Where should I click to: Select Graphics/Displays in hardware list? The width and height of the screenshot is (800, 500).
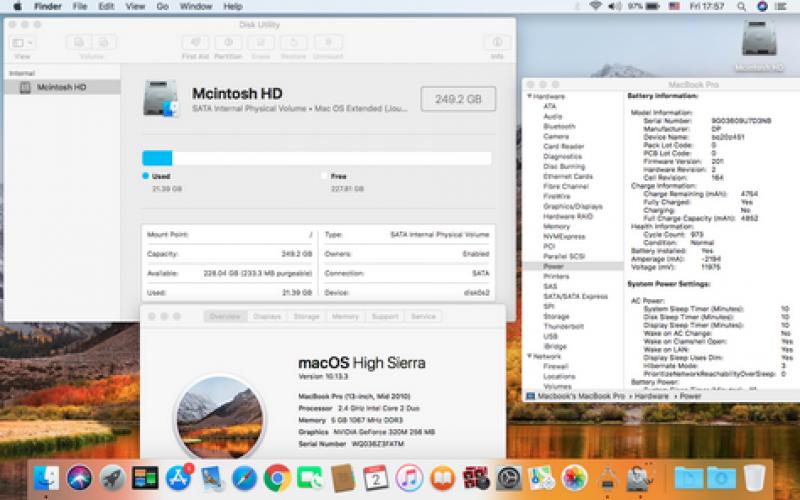click(573, 206)
